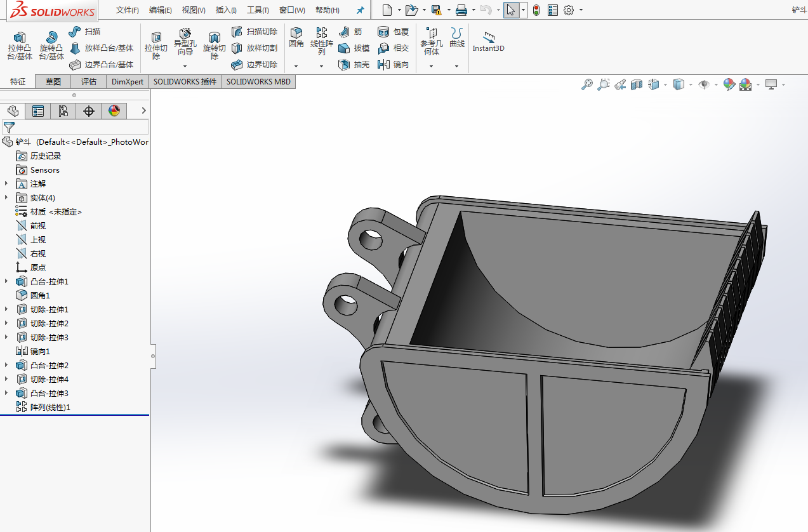Select the 边界切除 boundary cut tool
The height and width of the screenshot is (532, 808).
tap(254, 64)
